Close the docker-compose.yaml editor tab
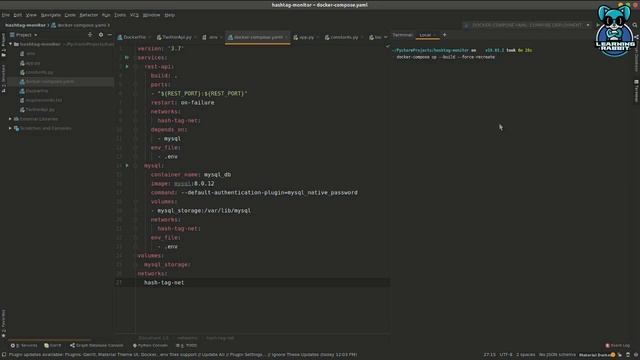 point(286,37)
